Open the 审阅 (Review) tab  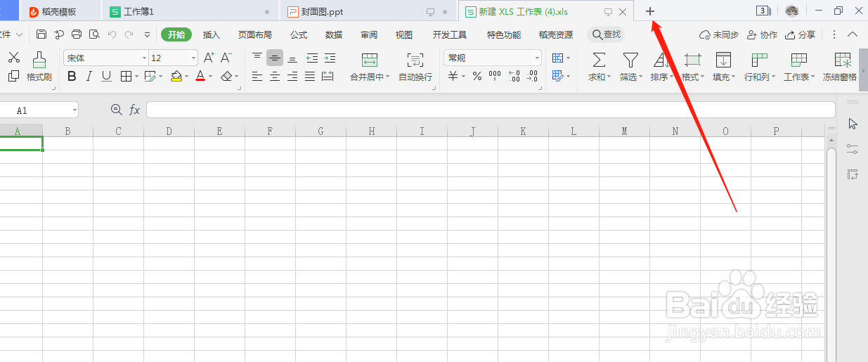(369, 34)
